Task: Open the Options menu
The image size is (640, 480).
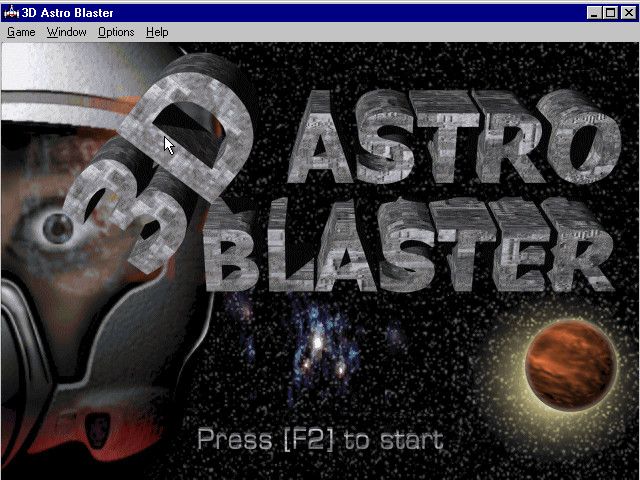Action: [116, 32]
